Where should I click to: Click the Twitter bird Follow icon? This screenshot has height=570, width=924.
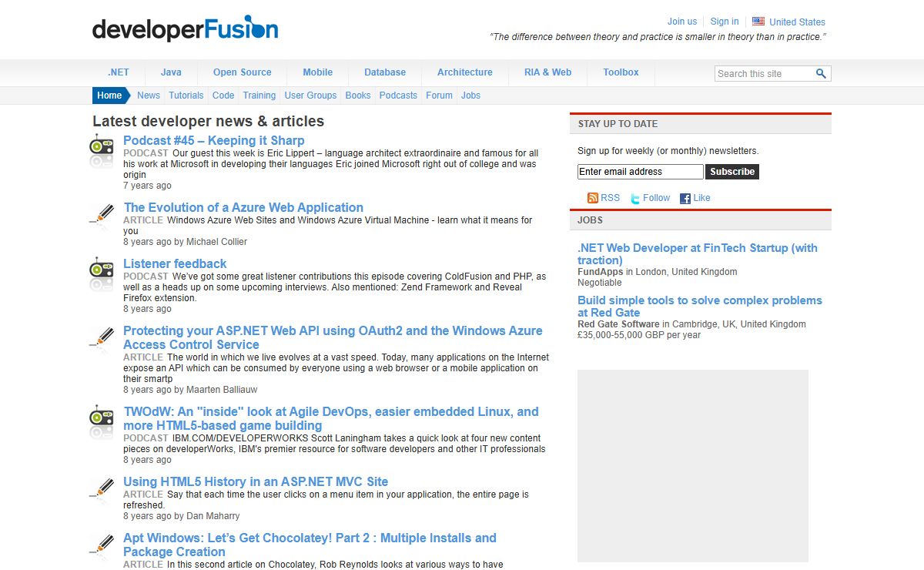point(635,199)
